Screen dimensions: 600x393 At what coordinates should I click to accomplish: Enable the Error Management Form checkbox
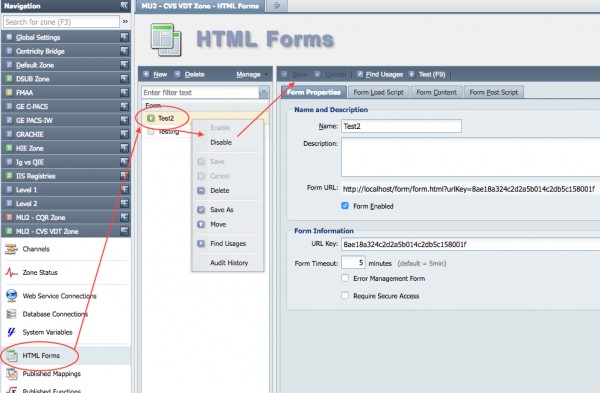click(345, 278)
